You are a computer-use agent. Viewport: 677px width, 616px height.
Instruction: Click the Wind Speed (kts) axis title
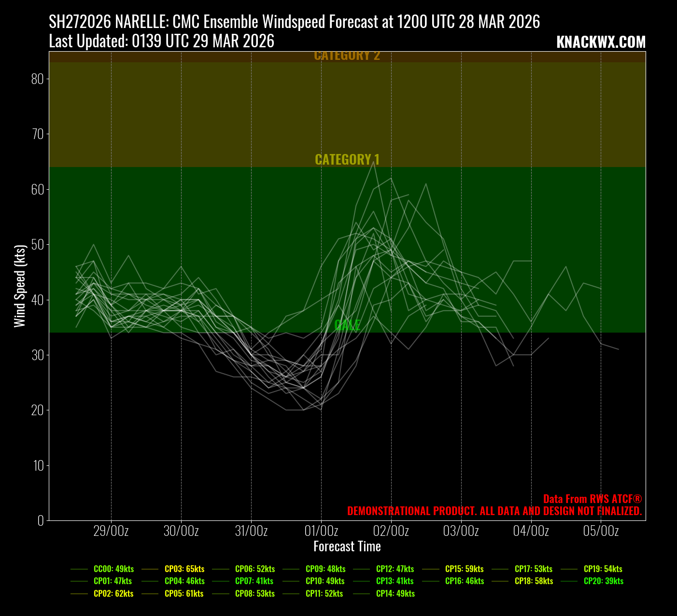pyautogui.click(x=20, y=286)
